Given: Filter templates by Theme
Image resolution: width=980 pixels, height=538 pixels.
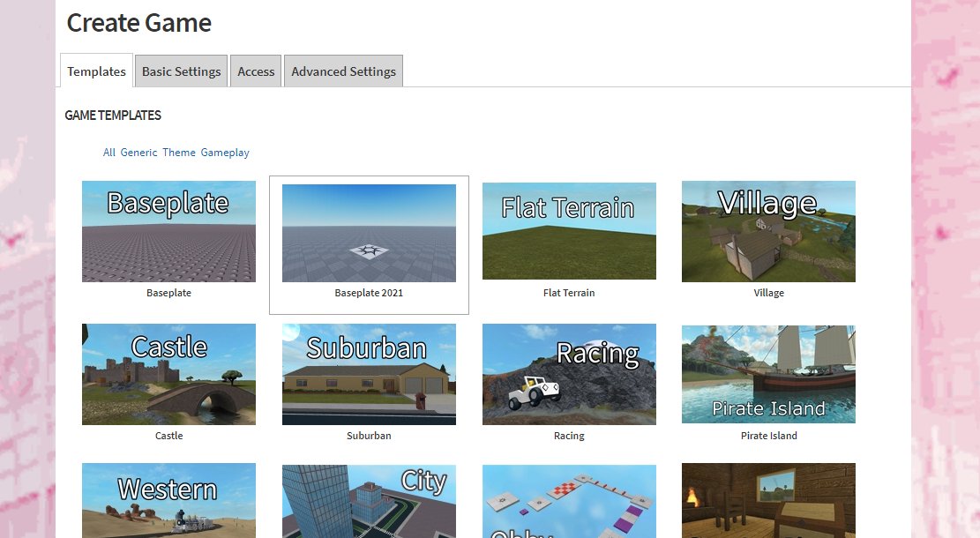Looking at the screenshot, I should pos(179,153).
